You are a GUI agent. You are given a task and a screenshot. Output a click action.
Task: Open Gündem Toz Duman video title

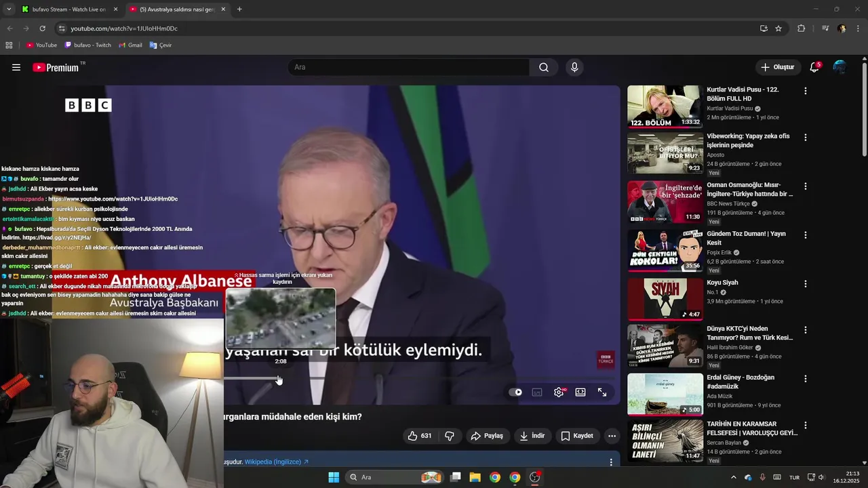pos(746,238)
